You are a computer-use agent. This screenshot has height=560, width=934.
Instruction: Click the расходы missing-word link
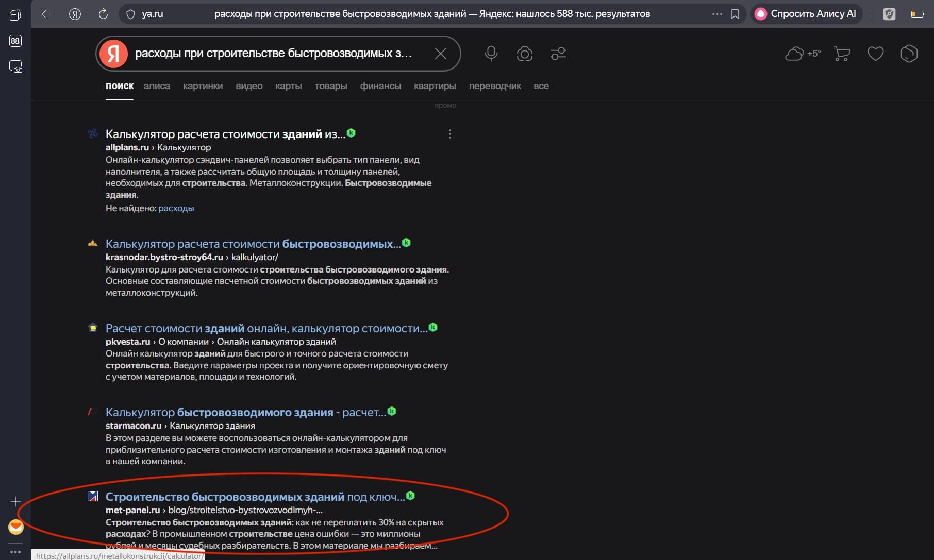click(176, 208)
